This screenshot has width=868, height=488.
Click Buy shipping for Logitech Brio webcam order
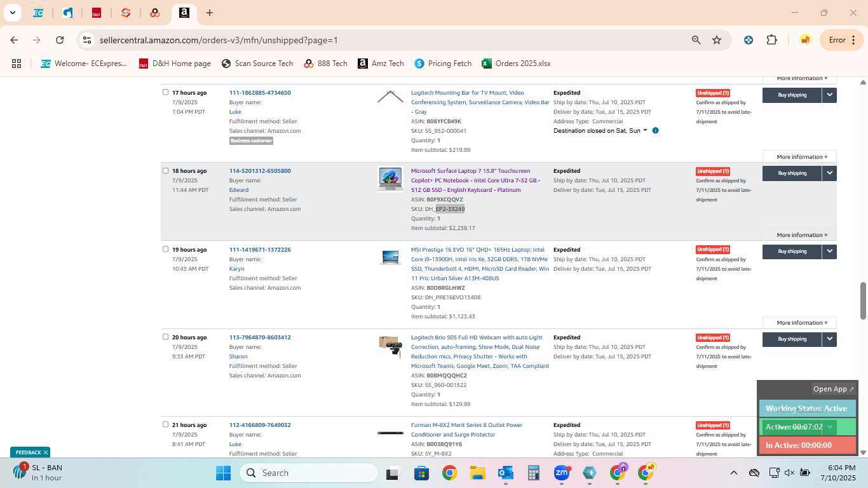[x=792, y=339]
